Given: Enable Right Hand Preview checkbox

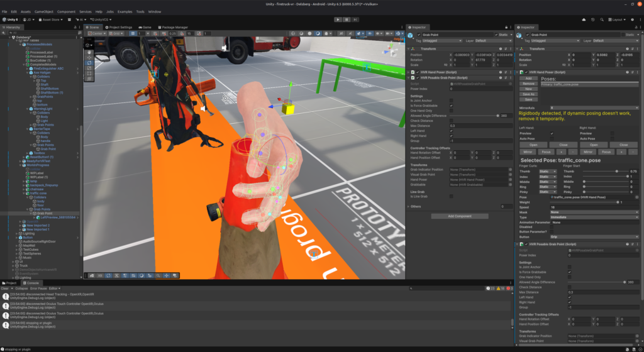Looking at the screenshot, I should click(612, 133).
